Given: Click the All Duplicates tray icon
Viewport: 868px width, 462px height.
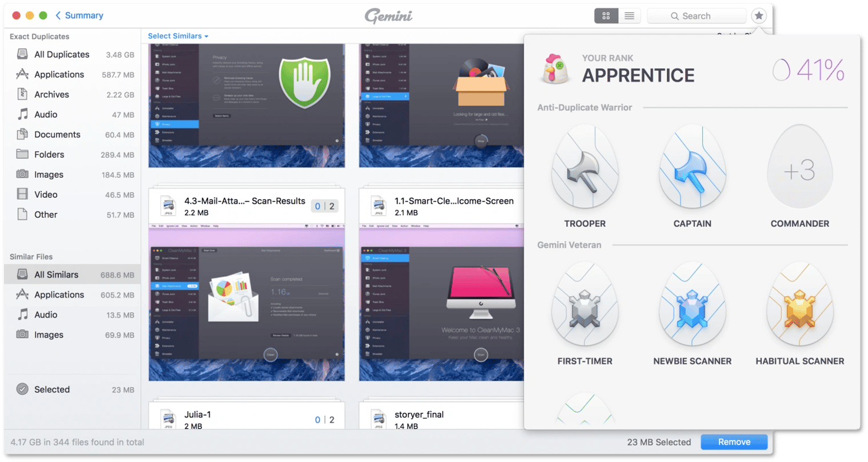Looking at the screenshot, I should tap(22, 54).
